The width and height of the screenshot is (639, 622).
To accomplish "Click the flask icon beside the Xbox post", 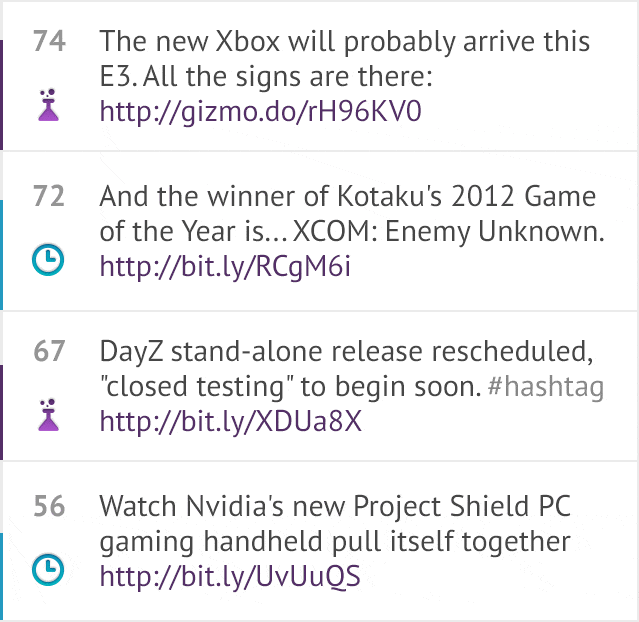I will pos(48,105).
